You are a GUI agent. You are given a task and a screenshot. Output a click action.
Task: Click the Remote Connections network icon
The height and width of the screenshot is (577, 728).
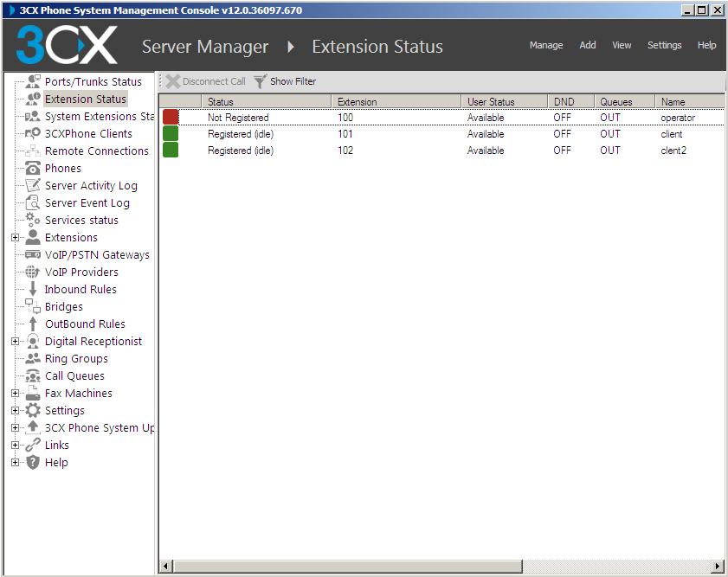point(33,151)
